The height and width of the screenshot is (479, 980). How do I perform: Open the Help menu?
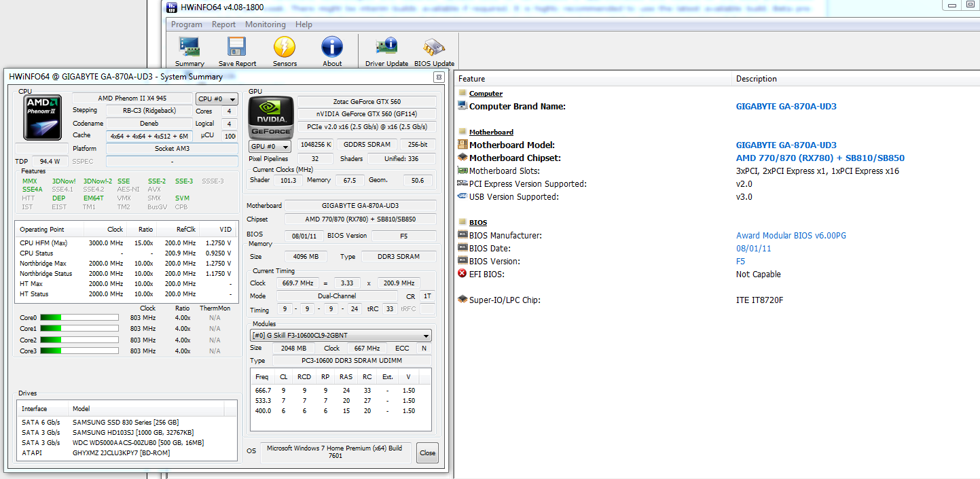[304, 24]
